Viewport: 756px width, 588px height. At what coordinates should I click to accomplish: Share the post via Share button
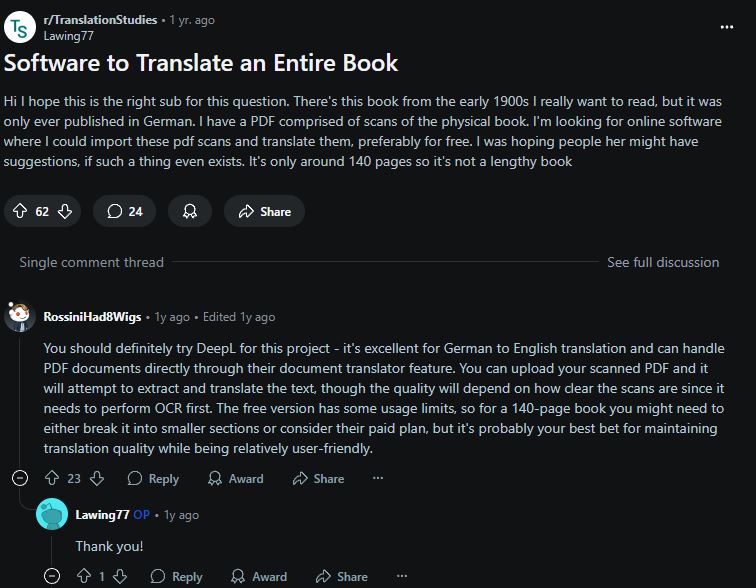tap(264, 211)
